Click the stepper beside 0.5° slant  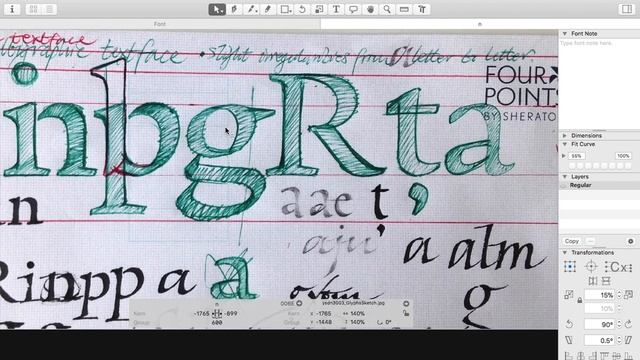click(619, 340)
